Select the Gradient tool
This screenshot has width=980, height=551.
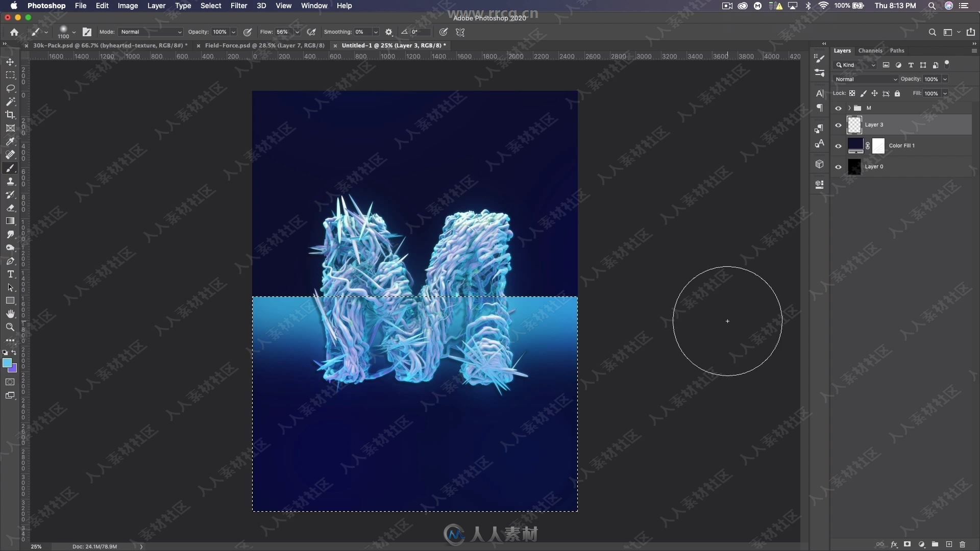click(9, 221)
